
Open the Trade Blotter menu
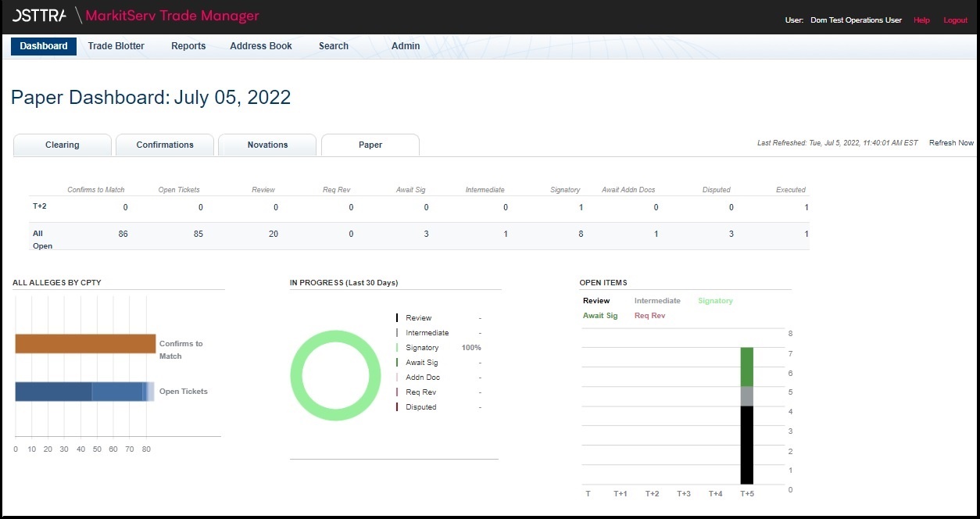[116, 46]
